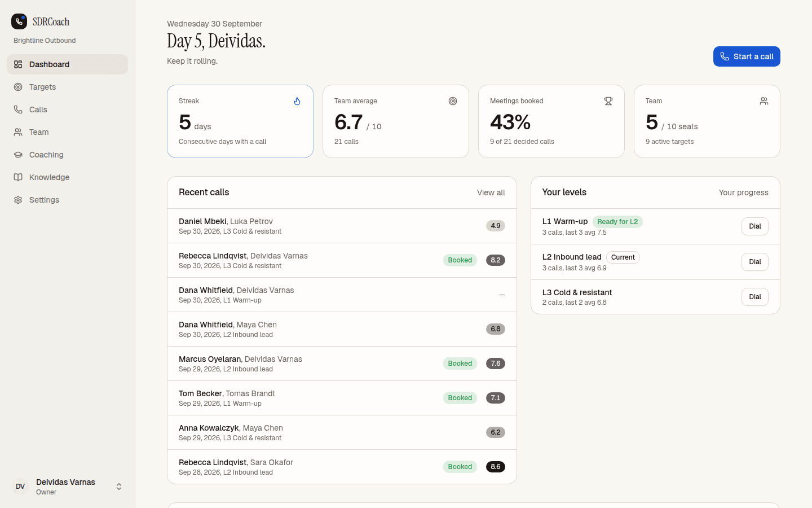Click the users icon on Team seats card

click(x=764, y=101)
